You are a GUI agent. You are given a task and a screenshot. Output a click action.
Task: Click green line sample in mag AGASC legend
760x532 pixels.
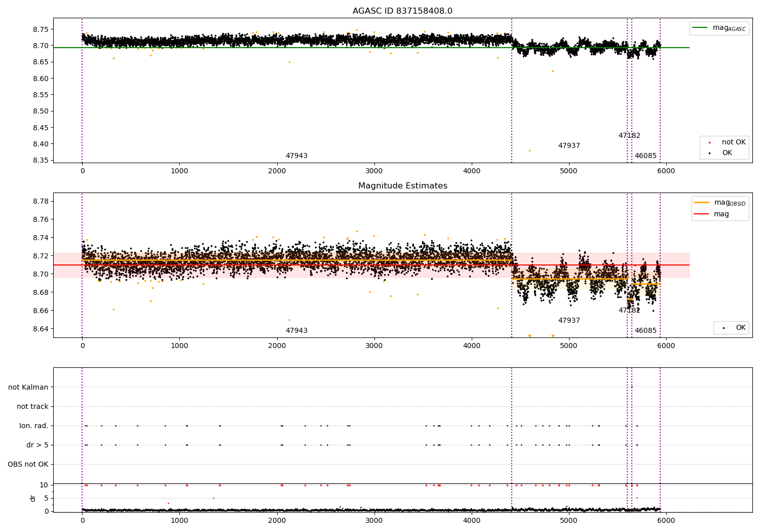pos(700,28)
